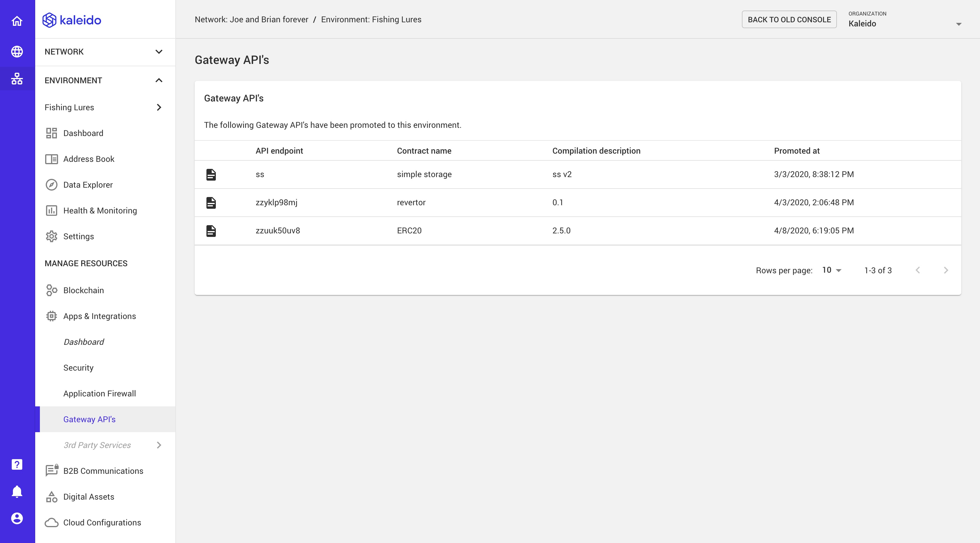This screenshot has height=543, width=980.
Task: Open the document icon beside the ss endpoint
Action: tap(211, 174)
